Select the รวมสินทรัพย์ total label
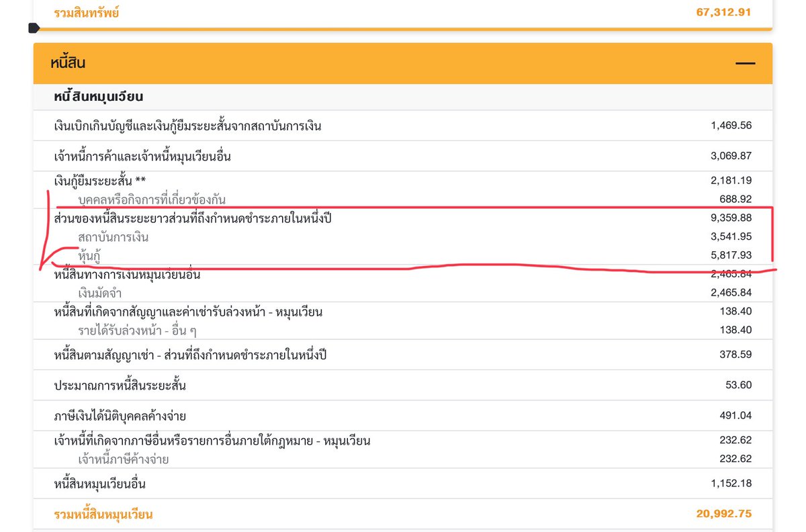 coord(87,12)
